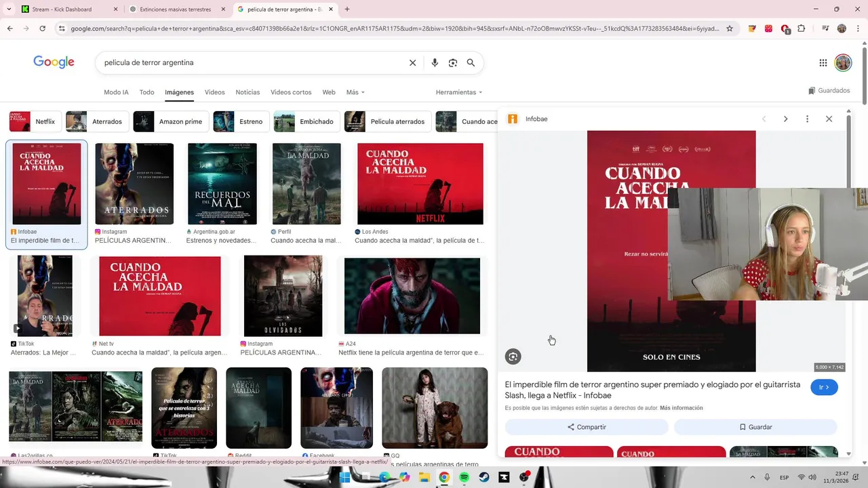Switch to Videos results tab
This screenshot has height=488, width=868.
point(214,92)
